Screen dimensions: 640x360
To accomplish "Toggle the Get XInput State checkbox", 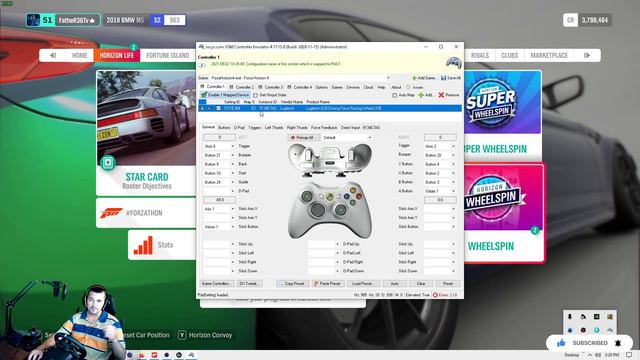I will click(x=256, y=95).
